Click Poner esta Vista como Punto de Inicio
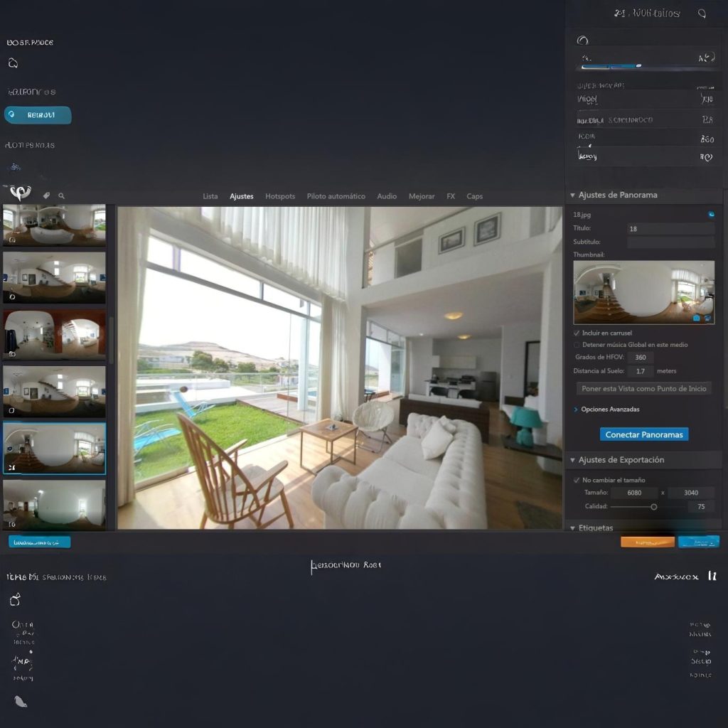The image size is (728, 728). click(x=643, y=389)
